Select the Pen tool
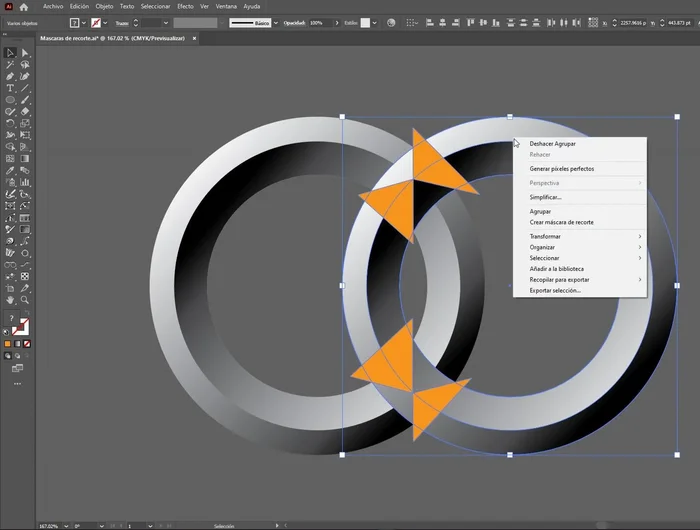The height and width of the screenshot is (530, 700). (x=10, y=76)
